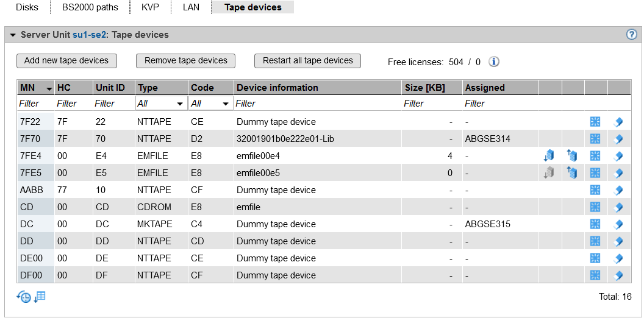Open the free licenses info icon
Image resolution: width=644 pixels, height=318 pixels.
point(494,62)
